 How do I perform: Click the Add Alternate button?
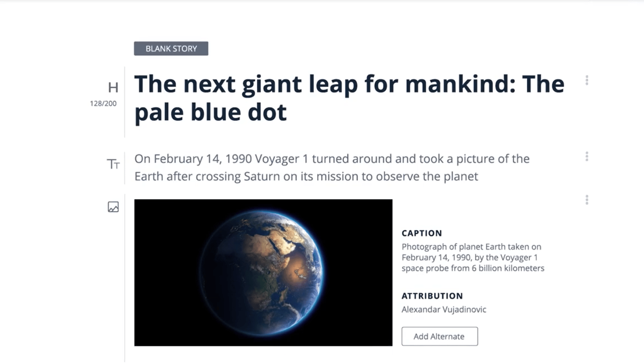point(439,336)
